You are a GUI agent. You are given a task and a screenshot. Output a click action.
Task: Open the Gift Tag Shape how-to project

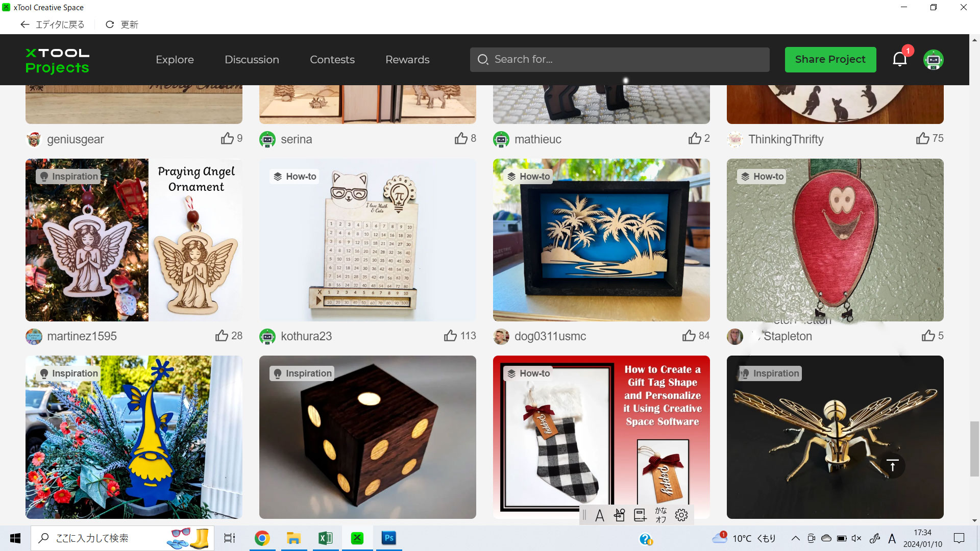click(601, 437)
